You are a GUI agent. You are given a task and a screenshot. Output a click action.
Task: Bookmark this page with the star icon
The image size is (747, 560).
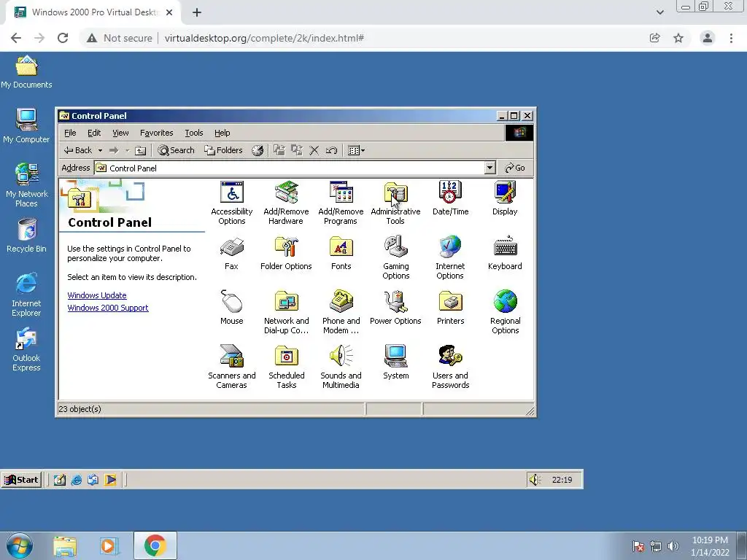click(x=678, y=38)
